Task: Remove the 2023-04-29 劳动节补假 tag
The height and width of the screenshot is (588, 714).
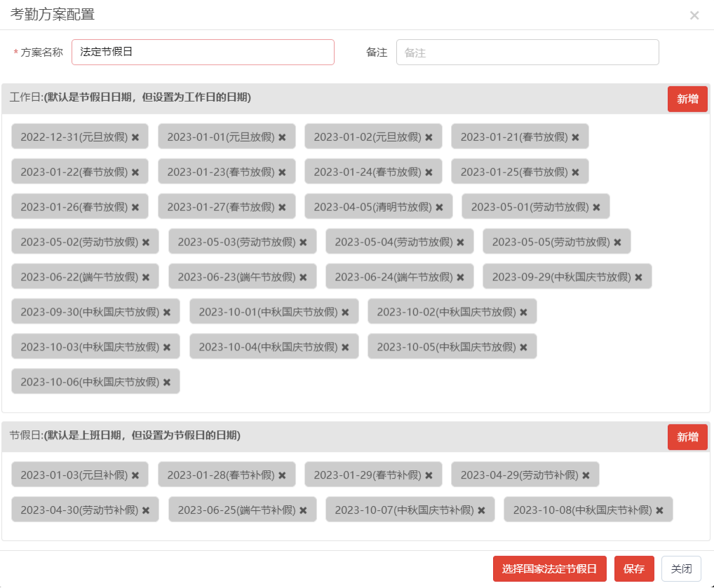Action: (x=586, y=475)
